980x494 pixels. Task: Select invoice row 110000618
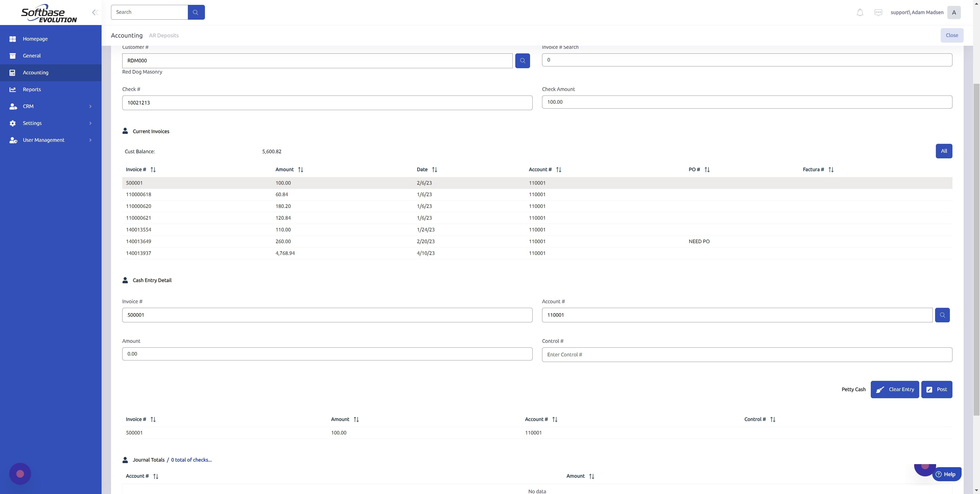pyautogui.click(x=537, y=195)
